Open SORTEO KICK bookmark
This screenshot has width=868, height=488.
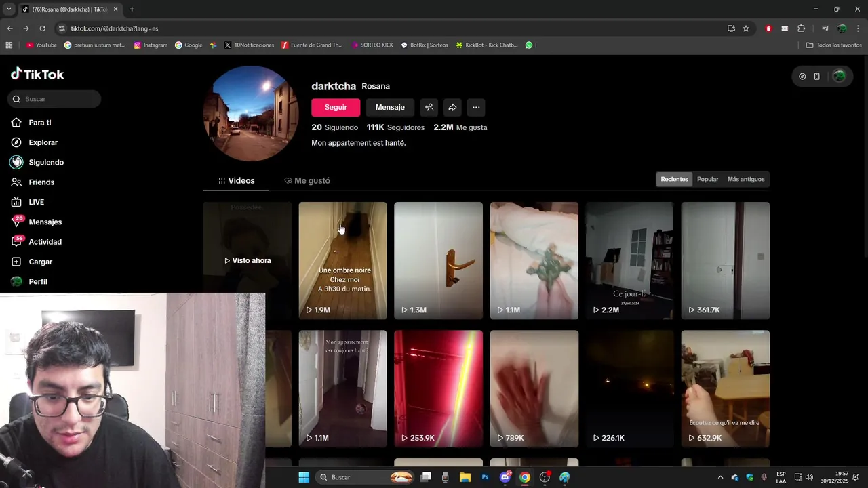372,45
